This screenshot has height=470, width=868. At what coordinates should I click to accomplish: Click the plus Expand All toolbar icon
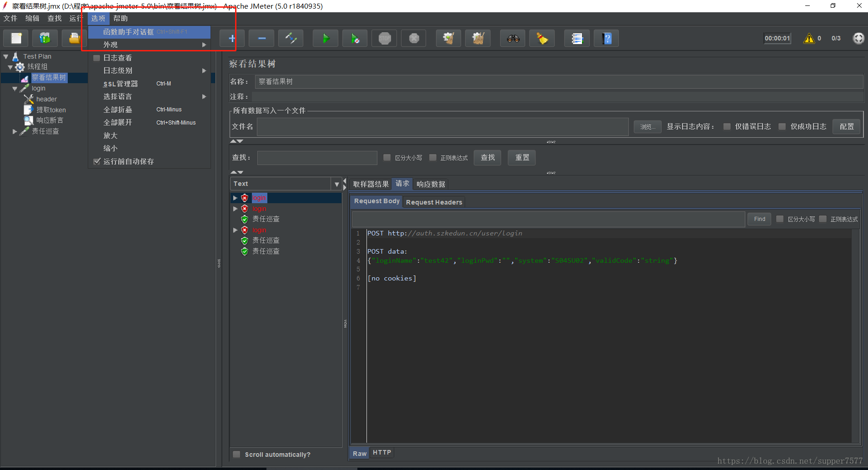click(232, 38)
